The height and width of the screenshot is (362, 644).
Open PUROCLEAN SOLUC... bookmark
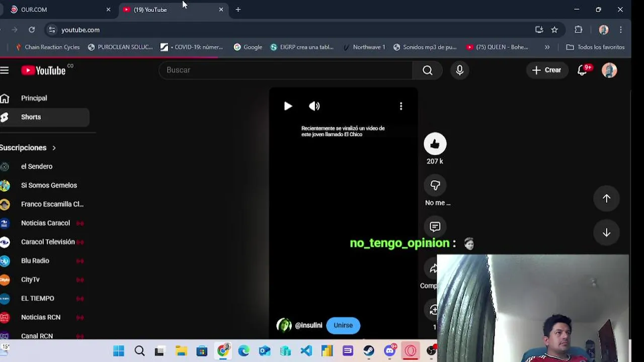tap(120, 47)
